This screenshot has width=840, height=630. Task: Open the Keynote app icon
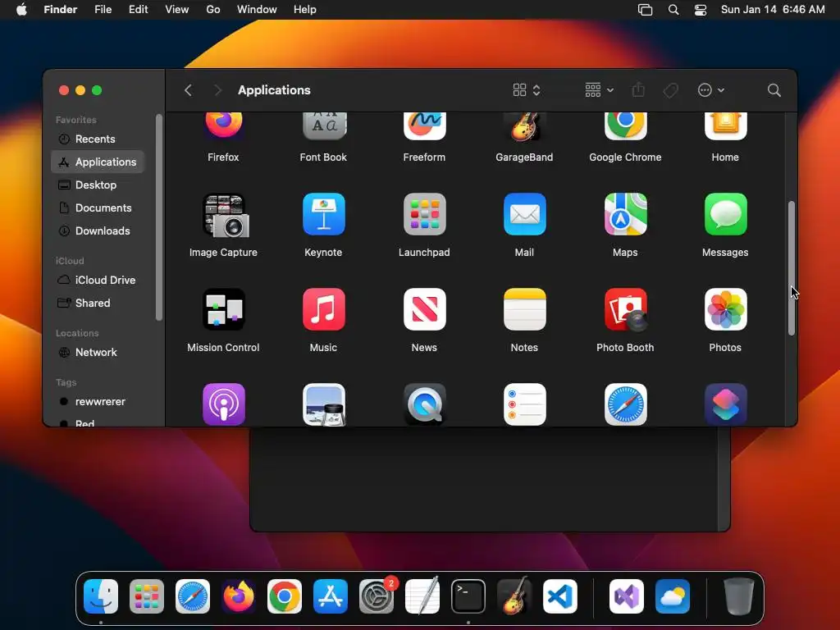[x=324, y=214]
